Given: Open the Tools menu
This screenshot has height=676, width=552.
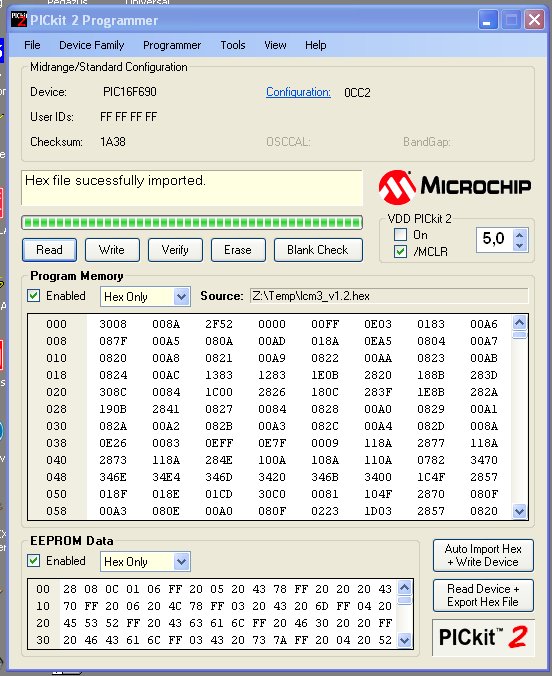Looking at the screenshot, I should click(x=233, y=45).
